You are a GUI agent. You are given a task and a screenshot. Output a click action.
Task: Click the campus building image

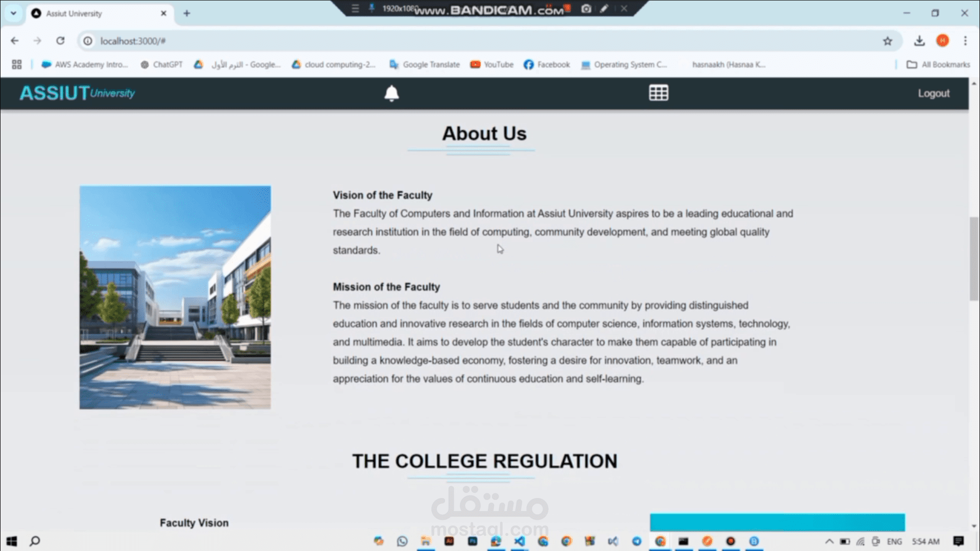point(175,297)
